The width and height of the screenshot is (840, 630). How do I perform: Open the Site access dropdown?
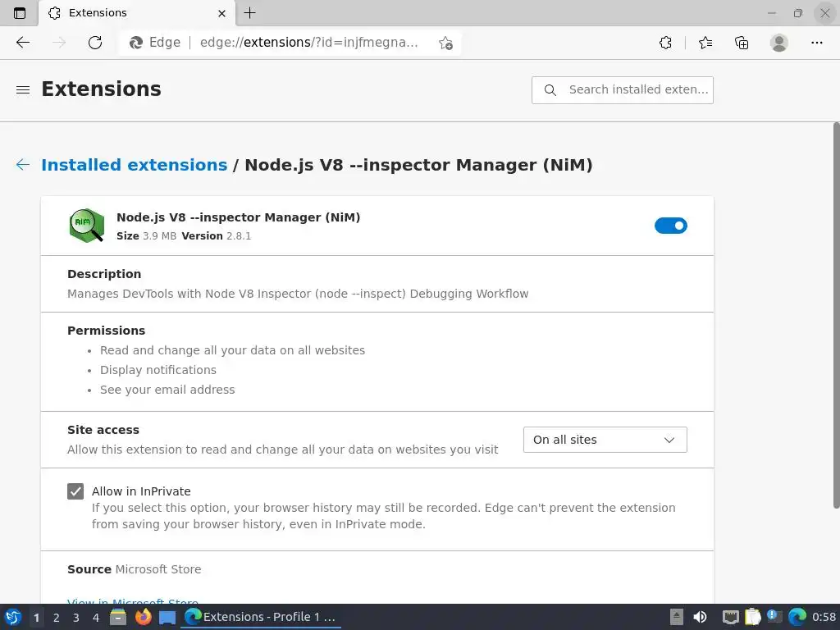(605, 440)
